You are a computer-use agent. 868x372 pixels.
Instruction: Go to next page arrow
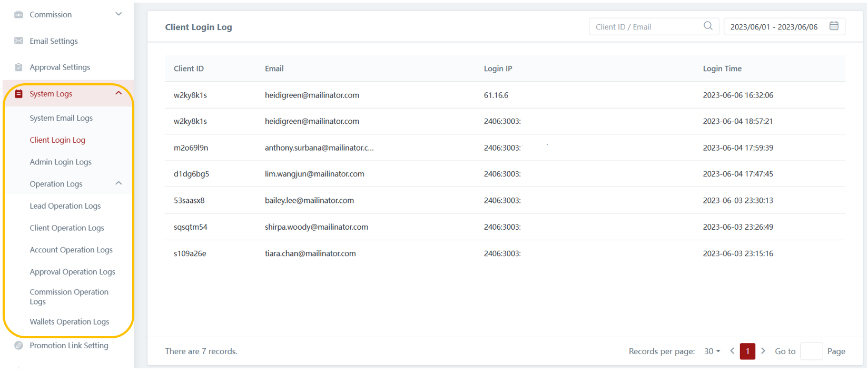pos(763,351)
